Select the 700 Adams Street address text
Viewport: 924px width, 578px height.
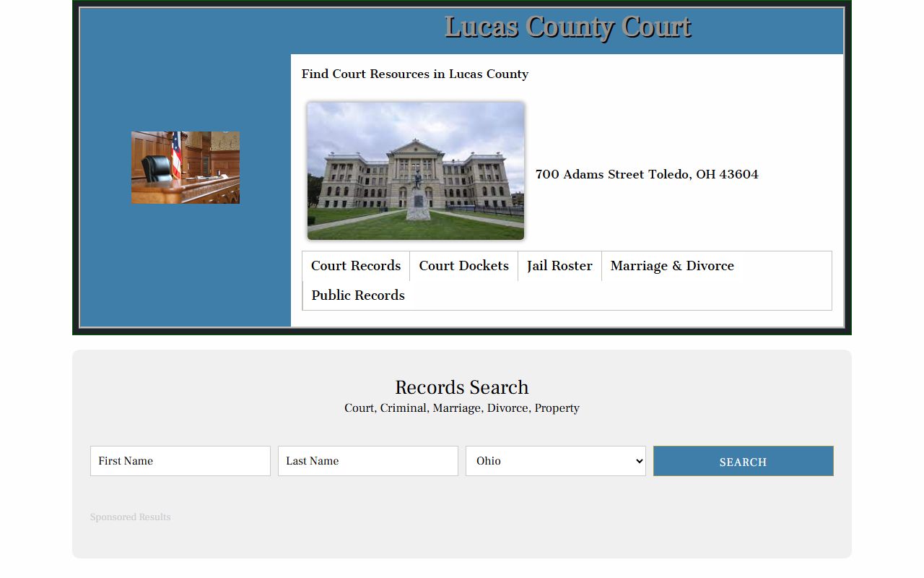pyautogui.click(x=647, y=174)
